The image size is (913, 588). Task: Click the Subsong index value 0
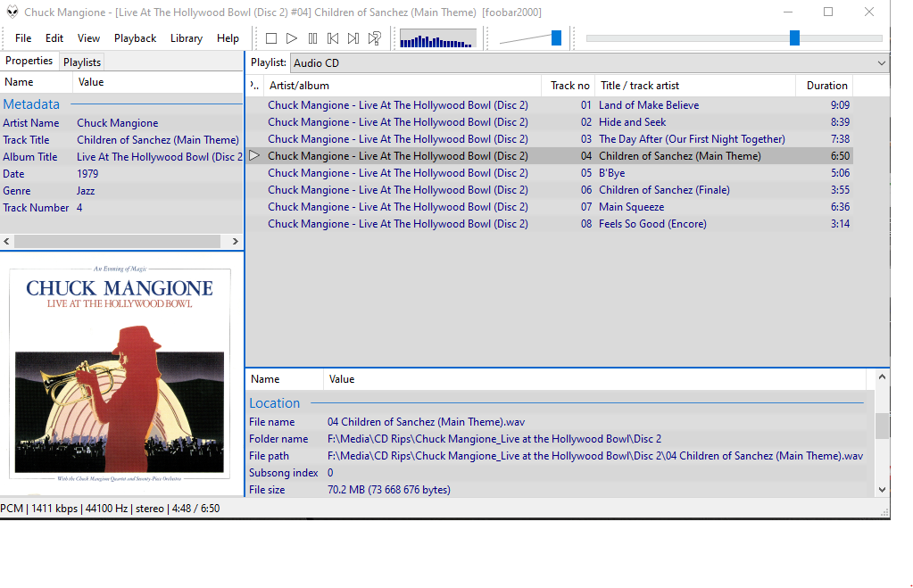(330, 473)
